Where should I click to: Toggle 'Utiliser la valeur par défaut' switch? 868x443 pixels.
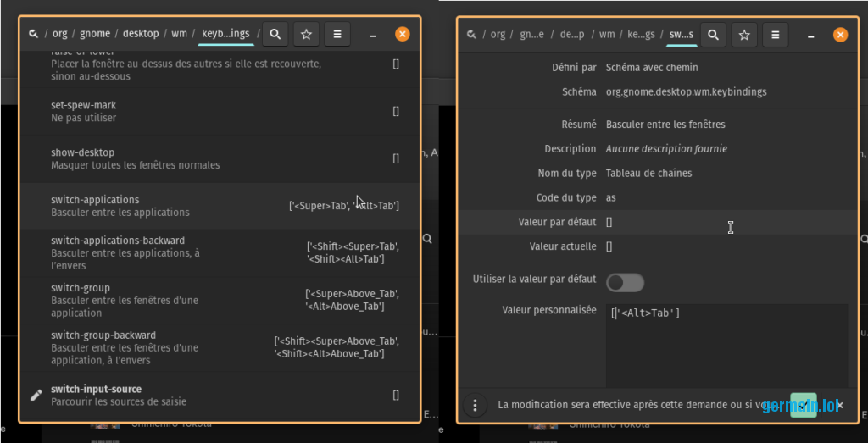[625, 282]
